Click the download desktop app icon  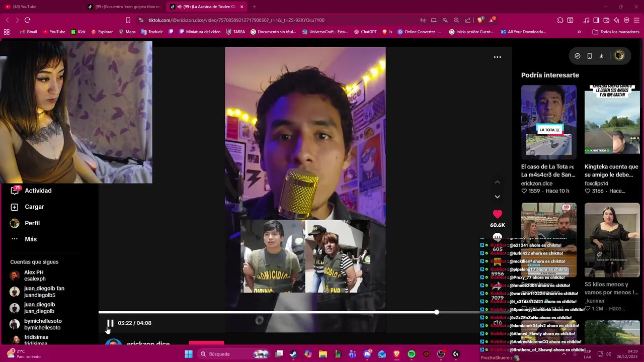[x=601, y=56]
